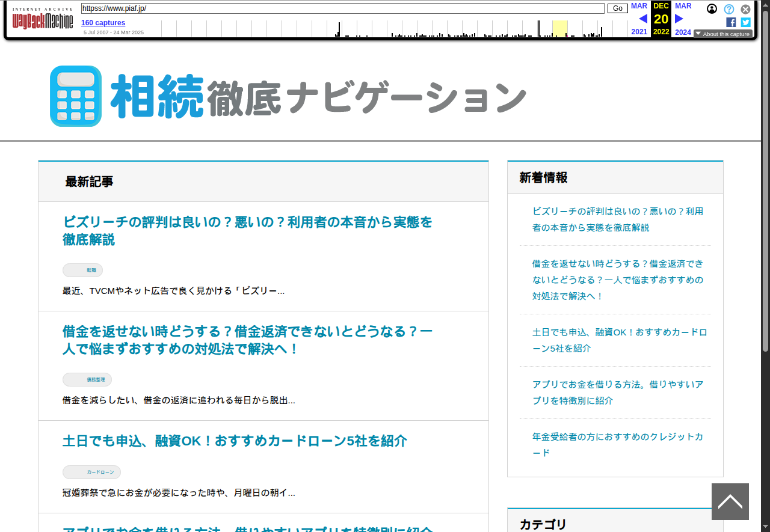Image resolution: width=770 pixels, height=532 pixels.
Task: Share capture on Facebook
Action: (x=731, y=22)
